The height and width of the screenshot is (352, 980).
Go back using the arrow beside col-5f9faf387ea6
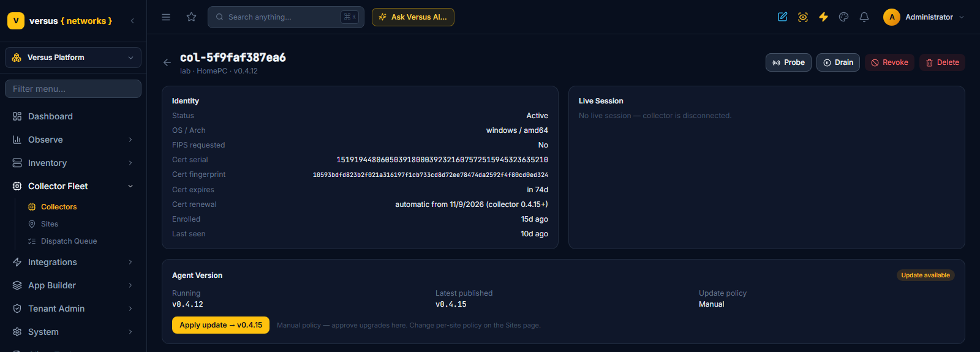(x=167, y=62)
